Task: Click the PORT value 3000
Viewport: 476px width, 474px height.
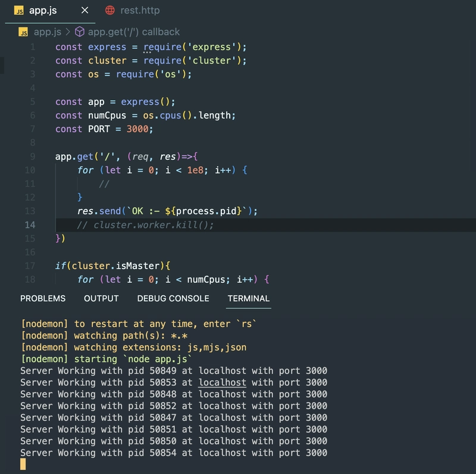Action: click(137, 129)
